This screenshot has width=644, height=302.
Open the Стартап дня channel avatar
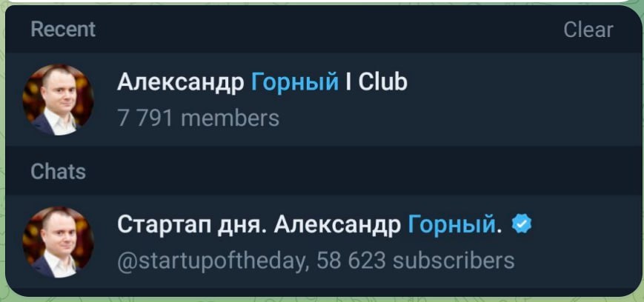coord(58,242)
